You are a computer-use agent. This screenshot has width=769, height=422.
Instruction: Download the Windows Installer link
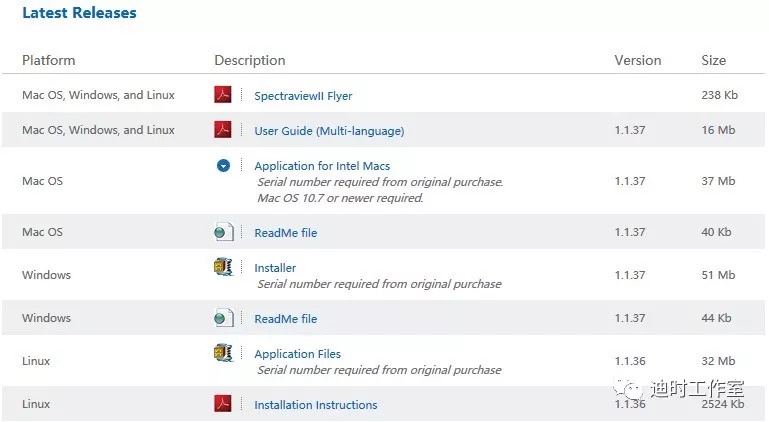point(275,268)
